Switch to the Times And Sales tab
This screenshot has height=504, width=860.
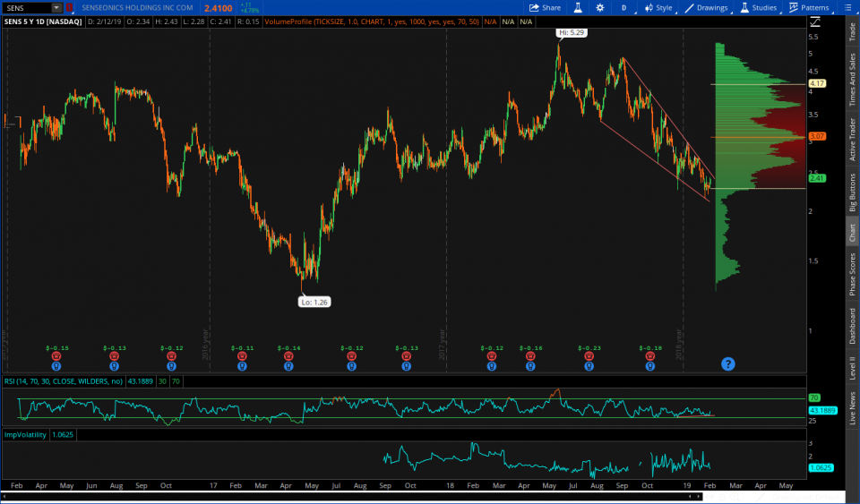tap(852, 80)
